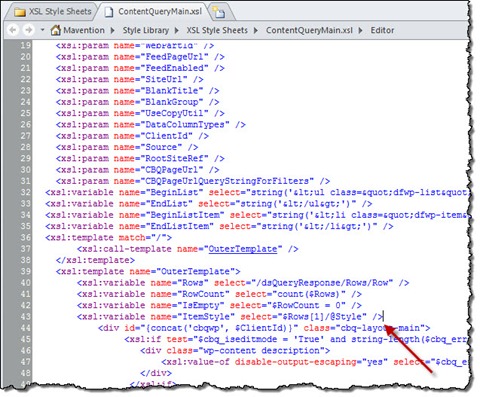480x397 pixels.
Task: Switch to the XSL Style Sheets tab
Action: [53, 12]
